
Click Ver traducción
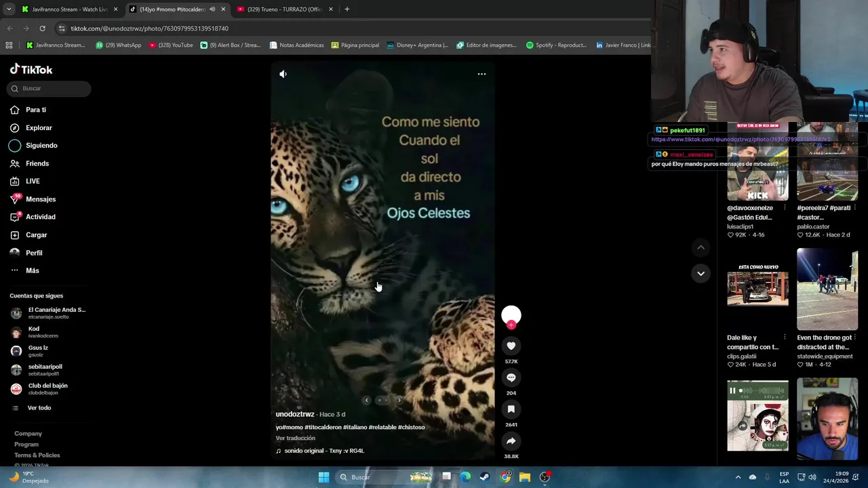(x=295, y=439)
